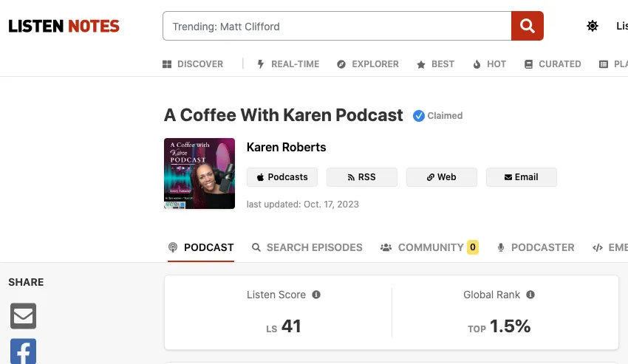Open the podcast cover artwork thumbnail
Image resolution: width=628 pixels, height=364 pixels.
coord(199,174)
